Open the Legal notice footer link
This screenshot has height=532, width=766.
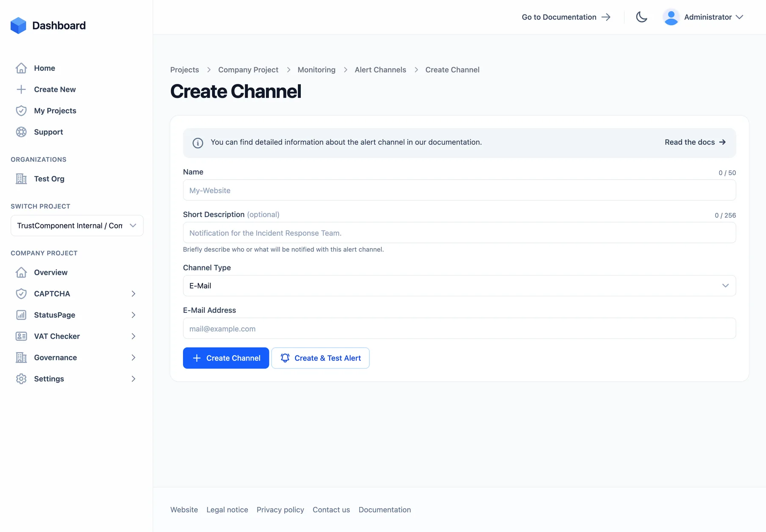(227, 510)
